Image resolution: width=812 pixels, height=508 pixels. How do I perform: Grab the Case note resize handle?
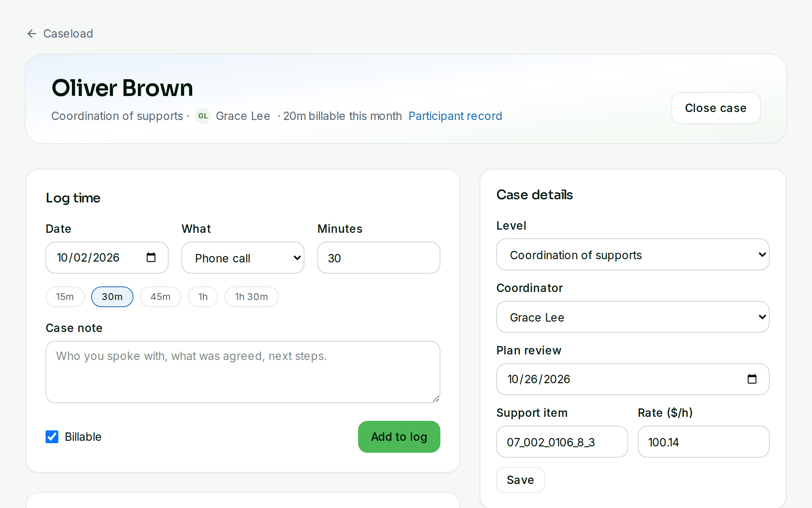click(436, 399)
